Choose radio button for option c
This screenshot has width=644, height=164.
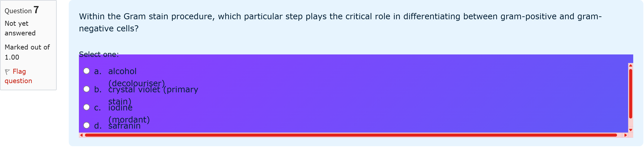point(87,107)
